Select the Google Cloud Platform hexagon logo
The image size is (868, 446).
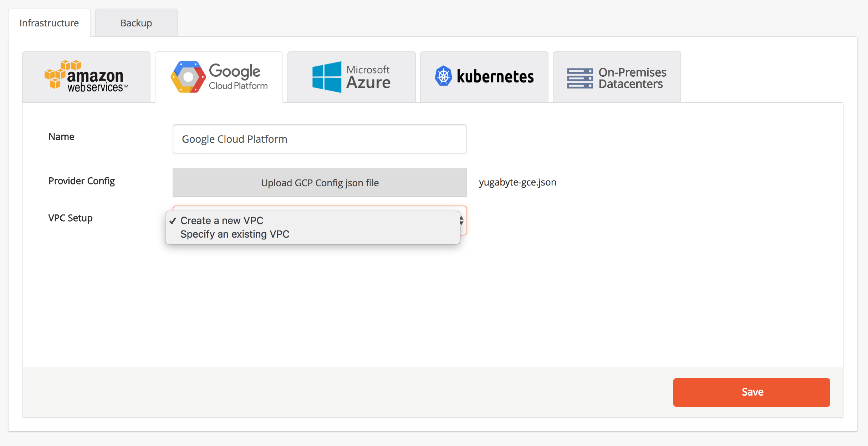pos(188,77)
